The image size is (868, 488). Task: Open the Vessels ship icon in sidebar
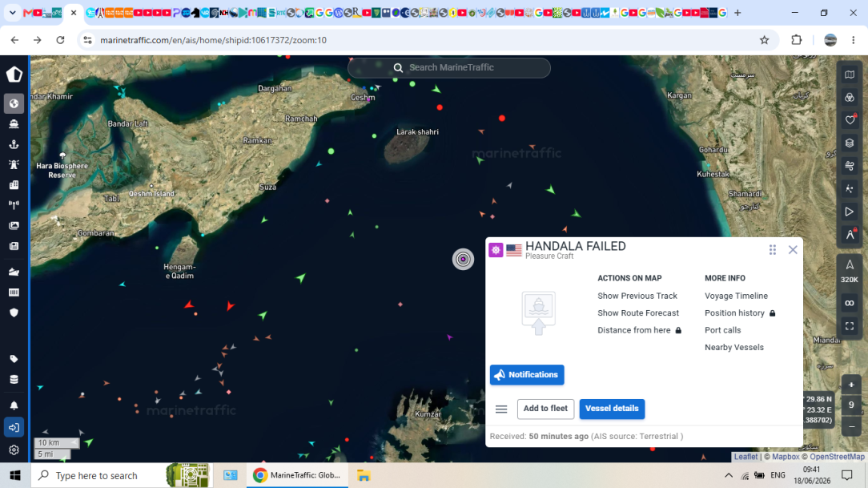tap(14, 124)
